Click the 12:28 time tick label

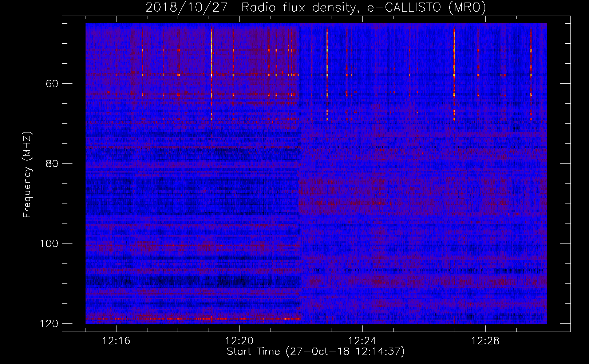(485, 341)
